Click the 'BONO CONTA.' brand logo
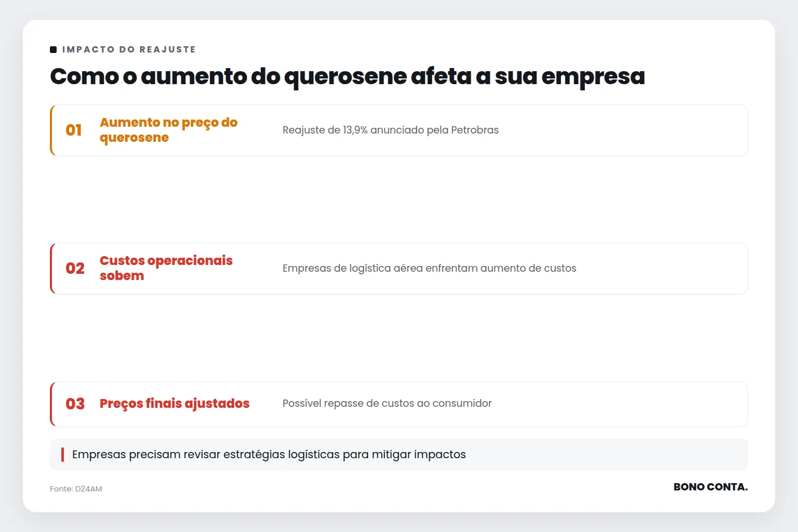This screenshot has height=532, width=798. pos(711,487)
